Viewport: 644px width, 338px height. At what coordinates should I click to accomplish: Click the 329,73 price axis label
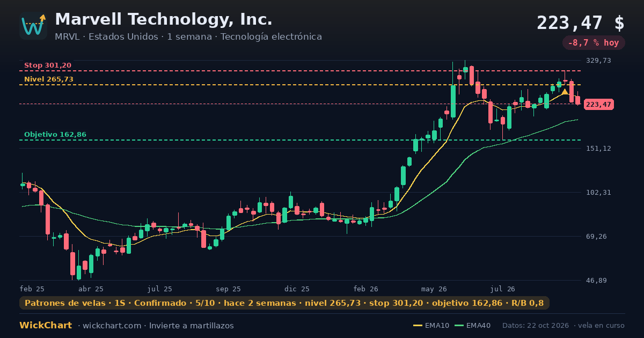click(598, 61)
